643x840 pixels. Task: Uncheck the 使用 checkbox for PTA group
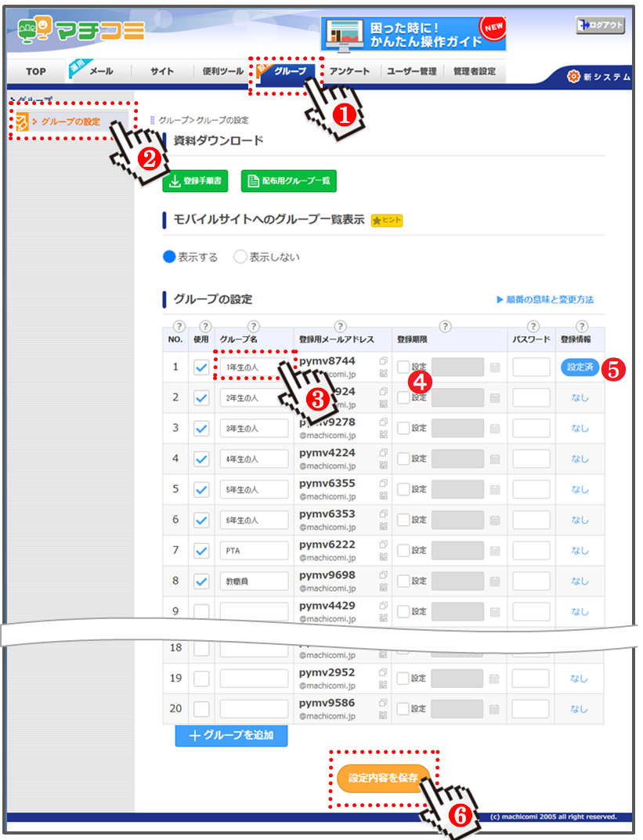201,551
